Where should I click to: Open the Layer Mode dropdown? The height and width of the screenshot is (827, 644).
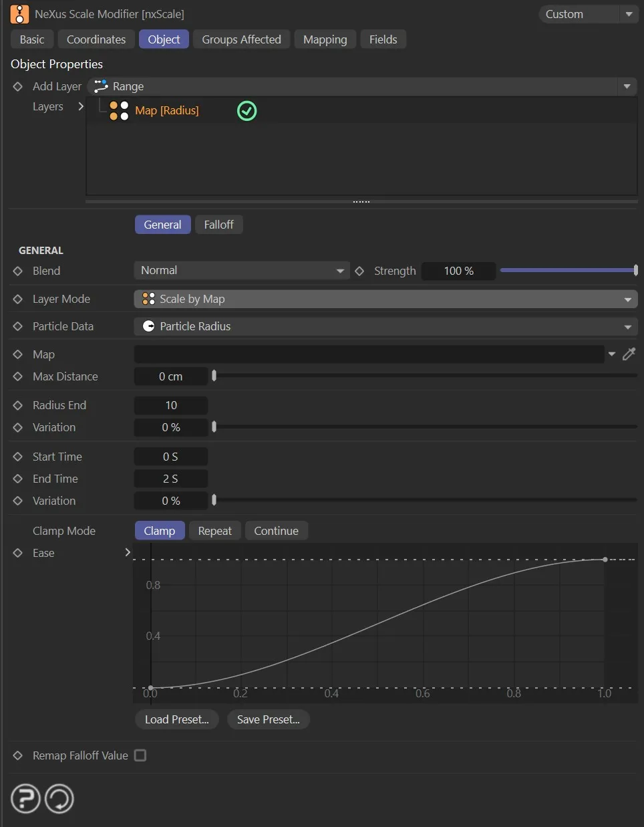pyautogui.click(x=385, y=299)
